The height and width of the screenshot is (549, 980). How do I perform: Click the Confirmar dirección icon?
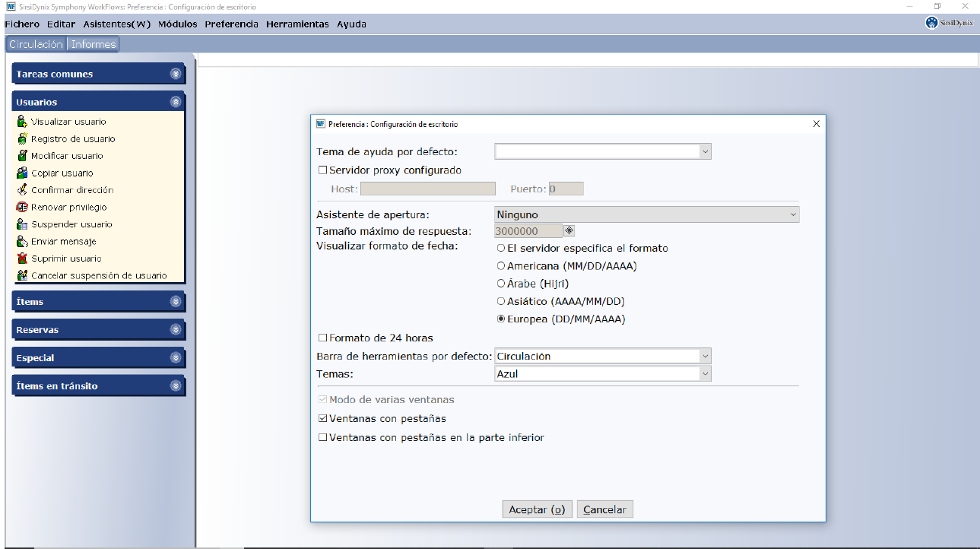click(x=22, y=190)
